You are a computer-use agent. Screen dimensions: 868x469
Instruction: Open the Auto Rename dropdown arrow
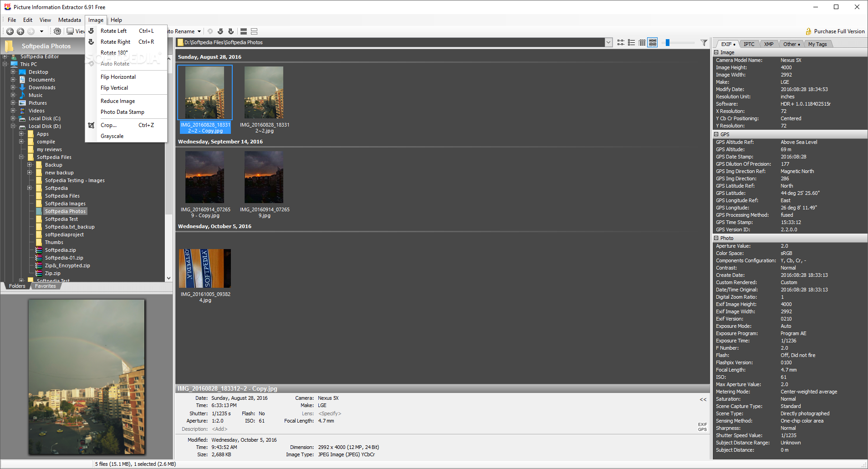(199, 31)
